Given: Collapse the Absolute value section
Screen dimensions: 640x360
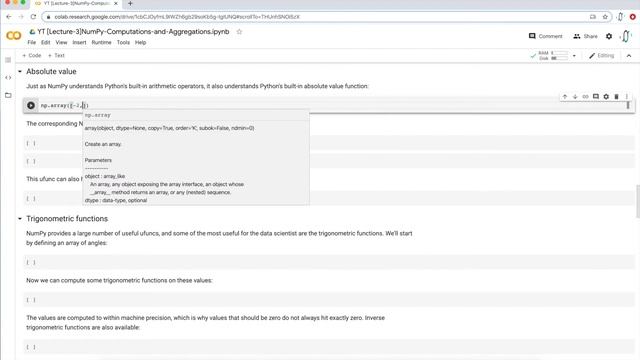Looking at the screenshot, I should tap(20, 71).
